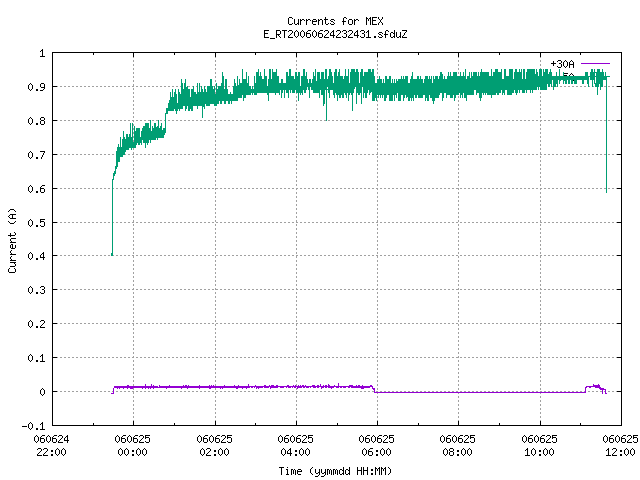
Task: Click the "08:00" time tick label
Action: [x=457, y=452]
